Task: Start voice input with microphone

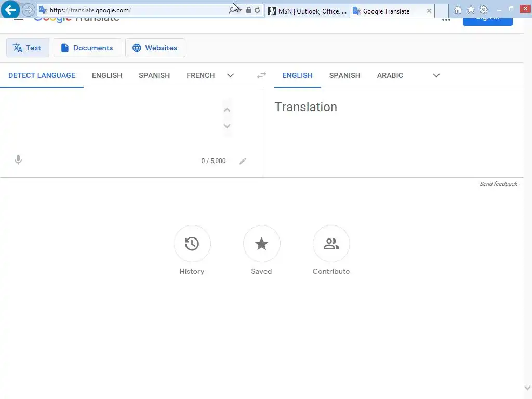Action: [18, 160]
